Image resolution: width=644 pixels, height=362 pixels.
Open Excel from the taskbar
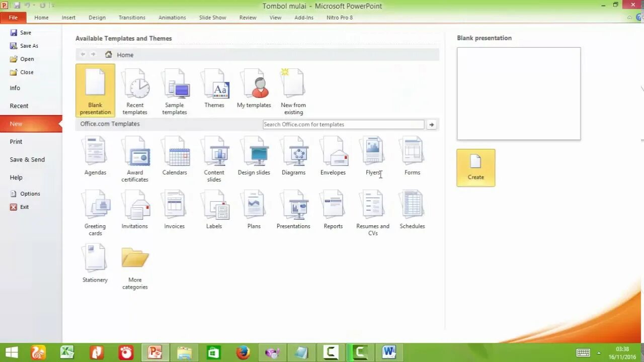(67, 352)
